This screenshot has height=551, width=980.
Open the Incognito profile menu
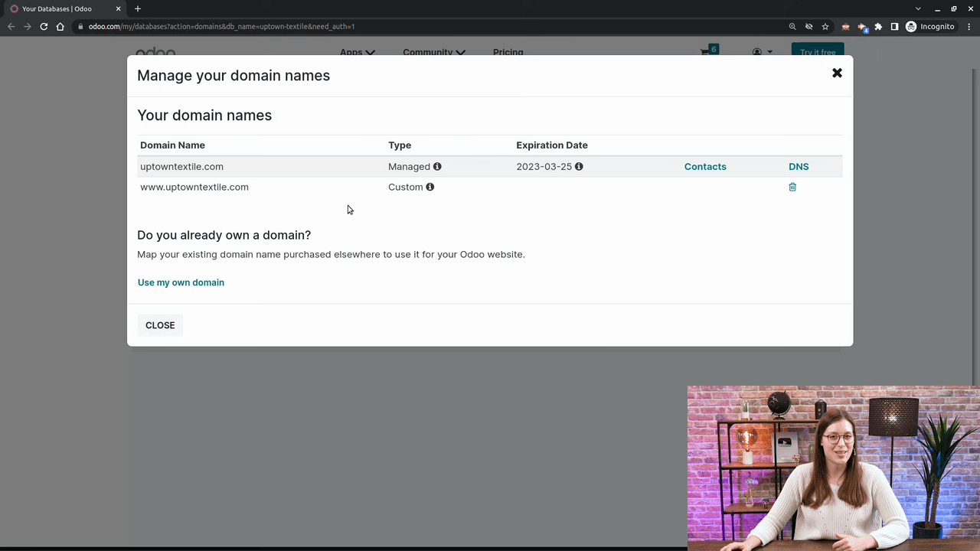tap(929, 27)
